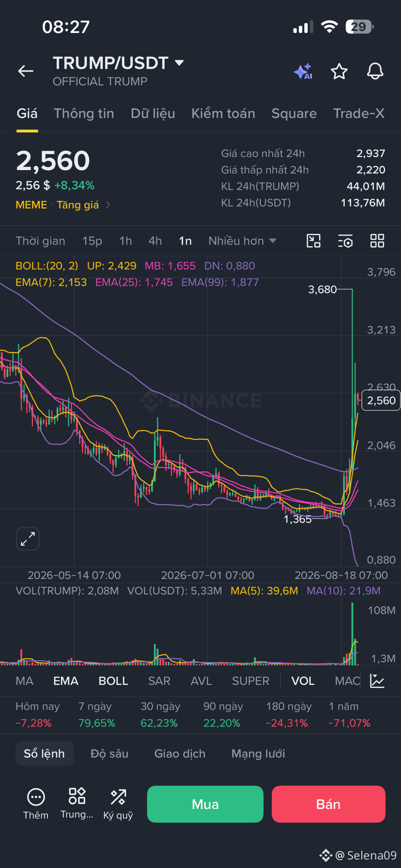The width and height of the screenshot is (401, 868).
Task: Tap the back arrow icon
Action: tap(26, 71)
